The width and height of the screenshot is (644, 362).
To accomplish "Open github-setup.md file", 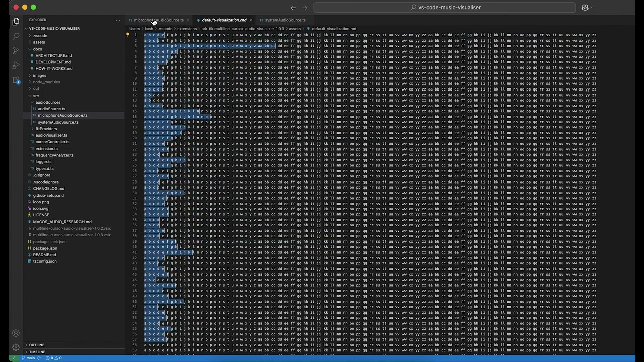I will tap(48, 195).
